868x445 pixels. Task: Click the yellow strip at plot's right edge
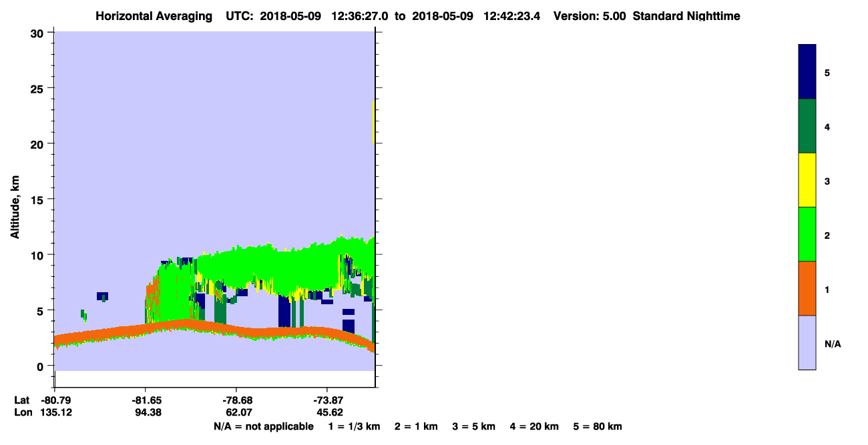[373, 122]
